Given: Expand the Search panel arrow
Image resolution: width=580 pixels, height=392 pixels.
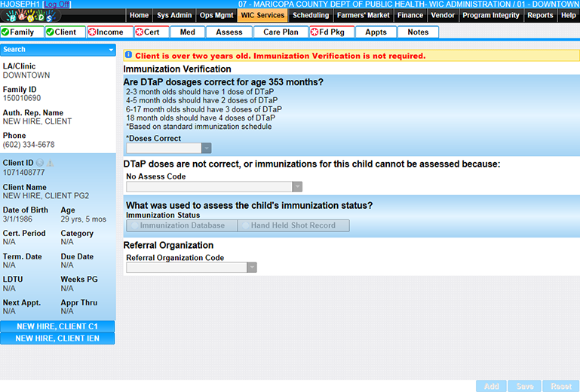Looking at the screenshot, I should point(111,50).
